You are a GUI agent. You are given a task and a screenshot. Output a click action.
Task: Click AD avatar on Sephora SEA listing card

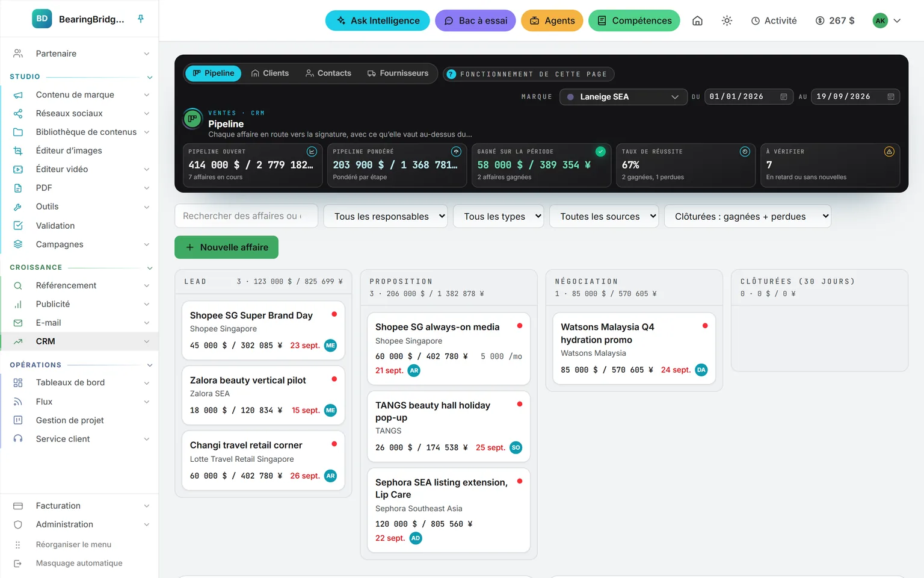pyautogui.click(x=416, y=538)
